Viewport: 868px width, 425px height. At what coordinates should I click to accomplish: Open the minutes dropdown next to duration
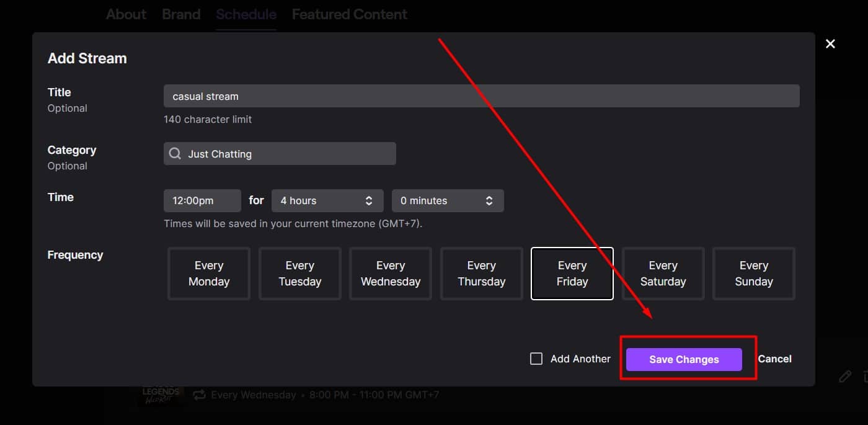pos(448,200)
